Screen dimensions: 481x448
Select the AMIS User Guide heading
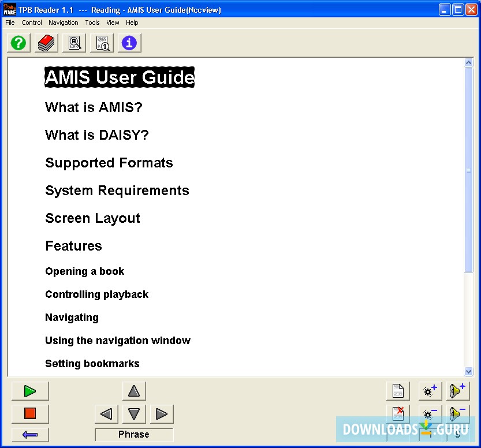coord(120,77)
